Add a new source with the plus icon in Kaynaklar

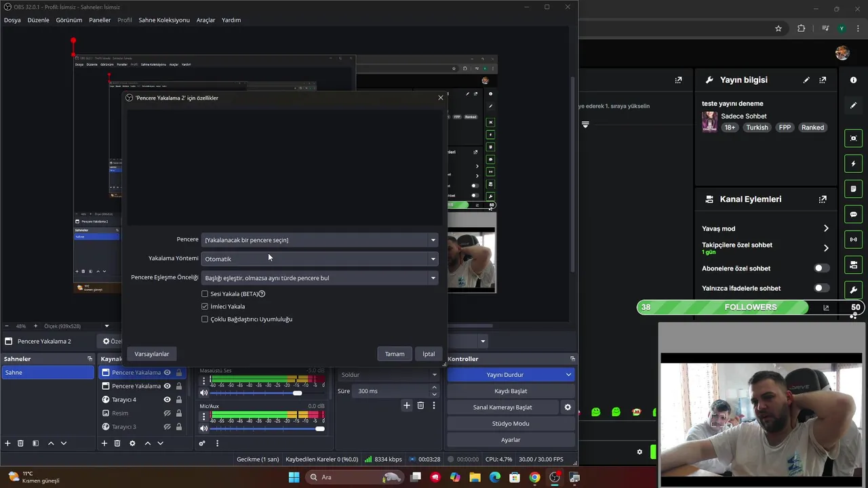(x=104, y=443)
